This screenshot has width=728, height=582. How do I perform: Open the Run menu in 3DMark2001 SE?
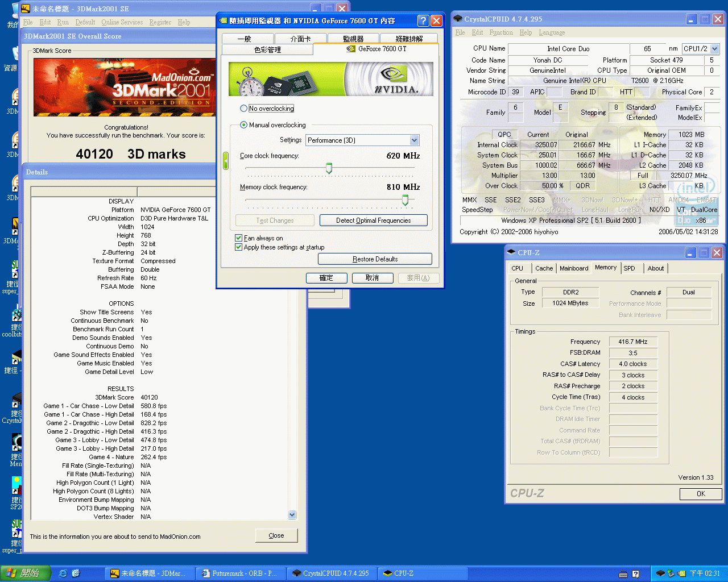[x=63, y=22]
